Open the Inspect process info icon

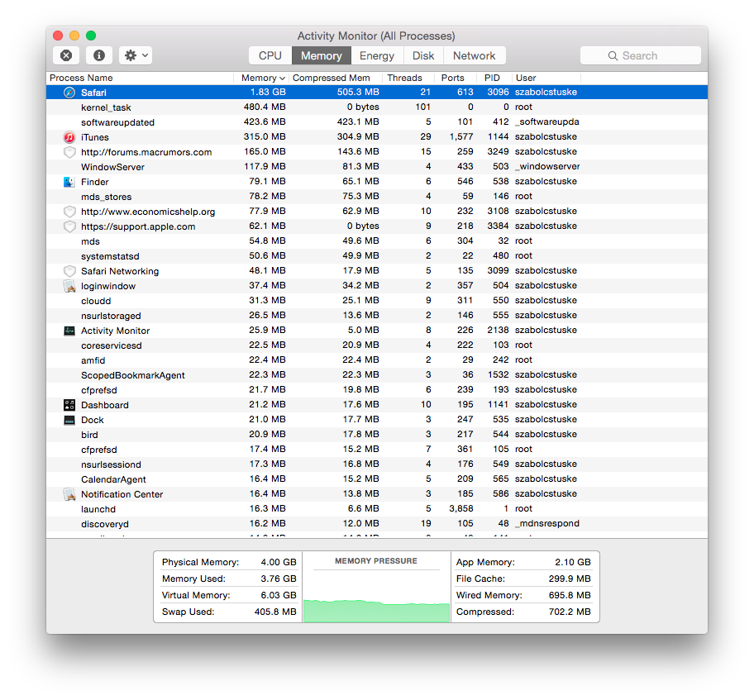tap(99, 55)
